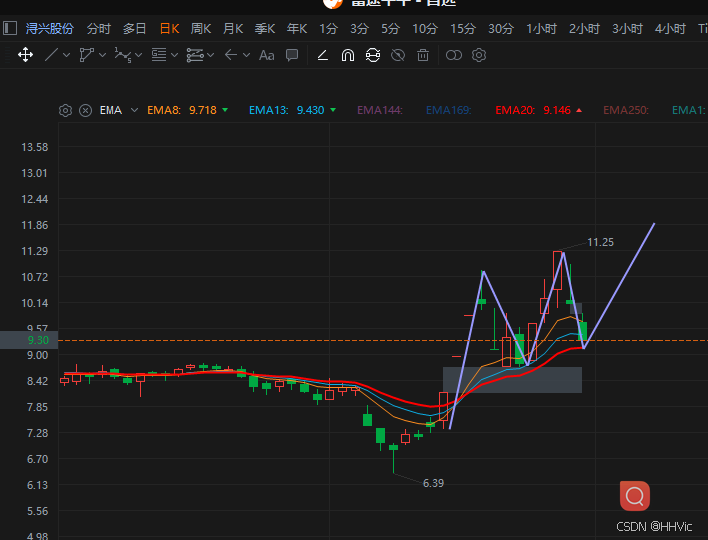Switch to 10分 ten-minute period
708x540 pixels.
pyautogui.click(x=425, y=28)
